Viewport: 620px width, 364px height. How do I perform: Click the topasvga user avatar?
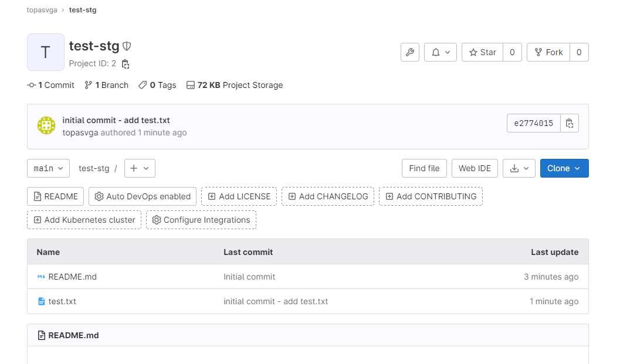[x=46, y=125]
